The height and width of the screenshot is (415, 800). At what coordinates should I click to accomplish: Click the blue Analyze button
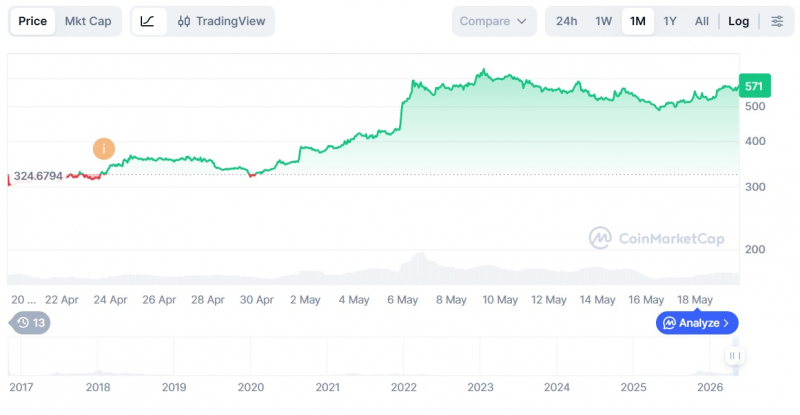click(x=697, y=323)
